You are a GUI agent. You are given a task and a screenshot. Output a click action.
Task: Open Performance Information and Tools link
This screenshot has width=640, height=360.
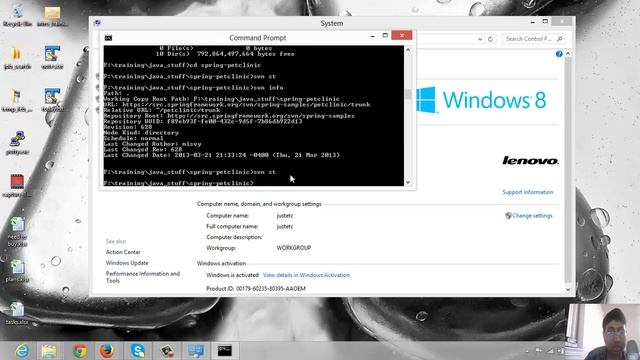tap(142, 277)
